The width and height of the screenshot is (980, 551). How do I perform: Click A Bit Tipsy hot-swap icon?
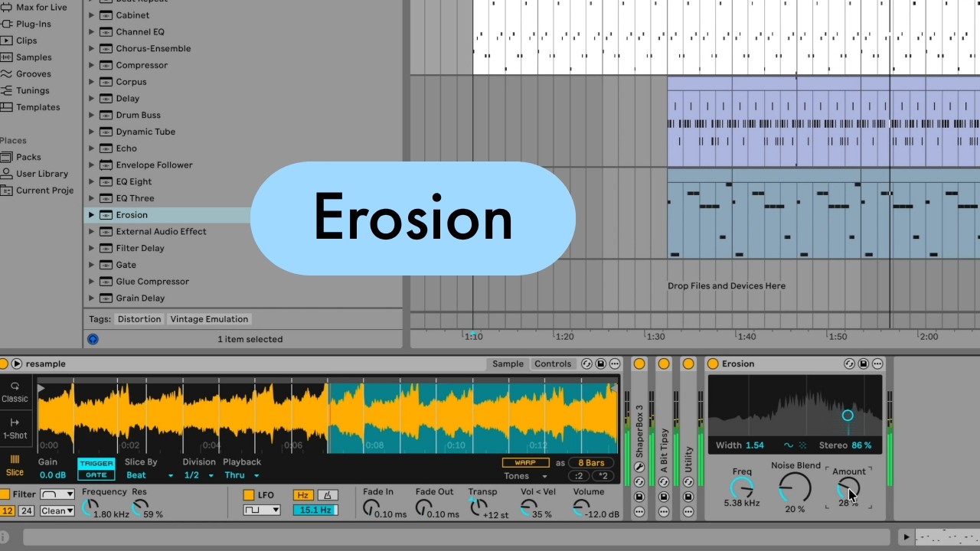coord(664,482)
